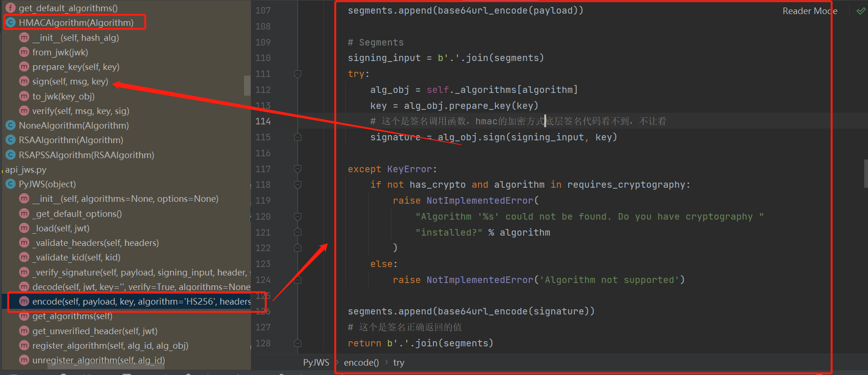
Task: Collapse the try block at line 111
Action: [297, 74]
